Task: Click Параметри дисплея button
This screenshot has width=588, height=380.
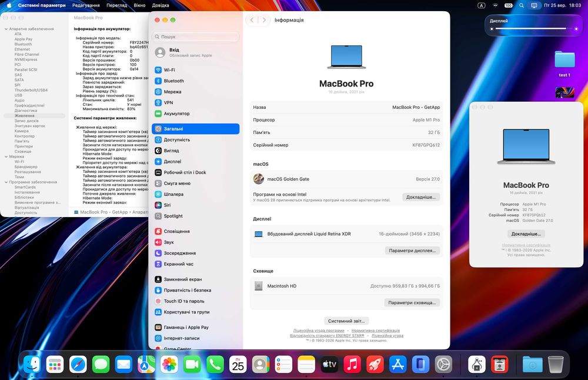Action: tap(412, 251)
